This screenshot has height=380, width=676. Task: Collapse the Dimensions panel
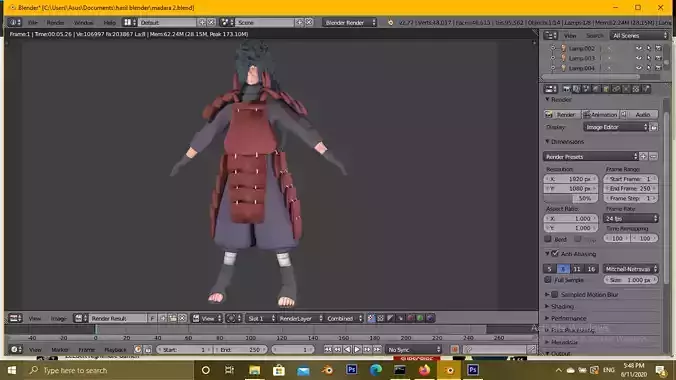click(x=567, y=141)
